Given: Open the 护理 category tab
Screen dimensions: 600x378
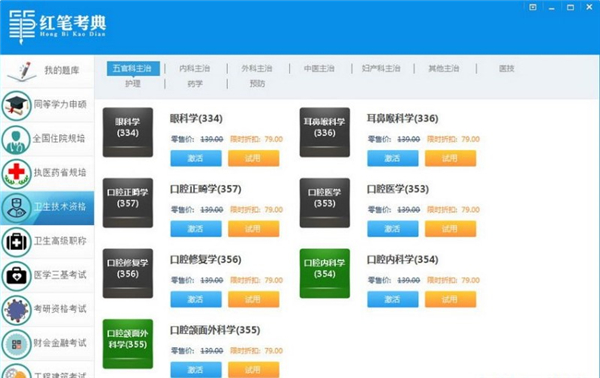Looking at the screenshot, I should 133,83.
